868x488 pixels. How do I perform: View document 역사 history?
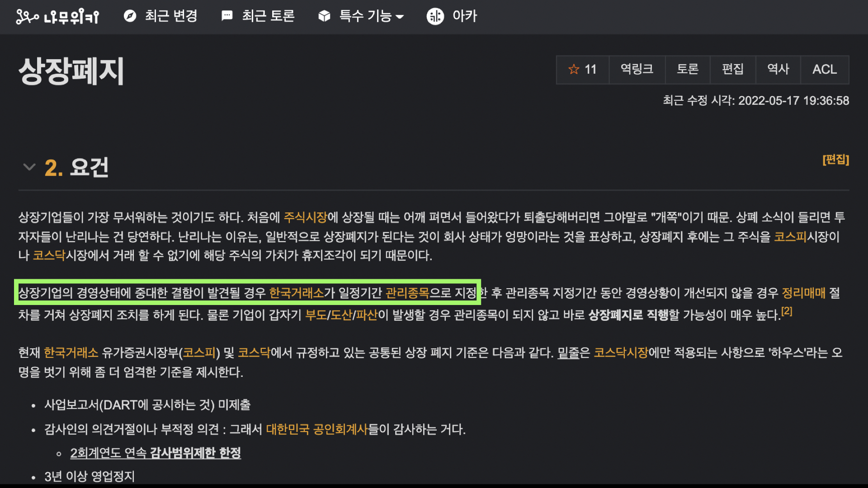coord(778,69)
